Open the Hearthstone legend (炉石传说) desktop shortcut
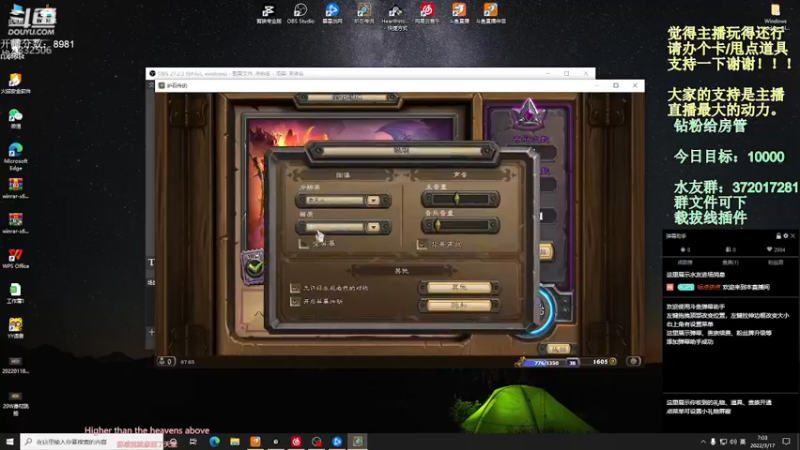 364,13
